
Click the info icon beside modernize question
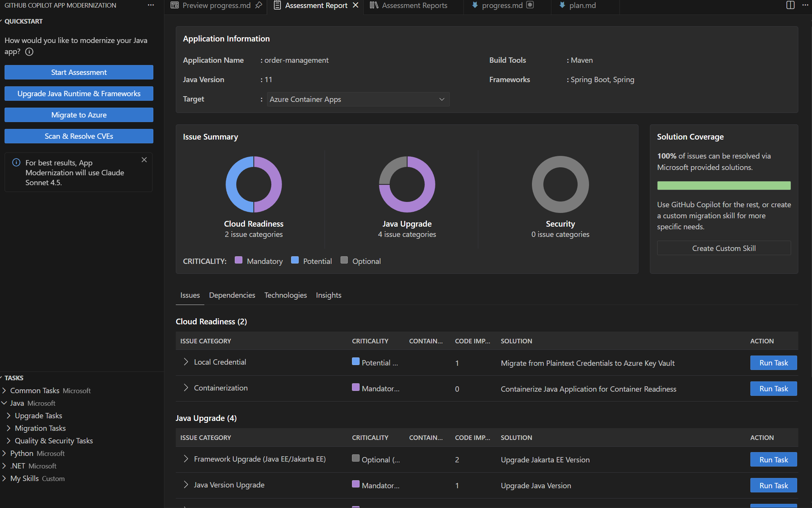coord(29,52)
